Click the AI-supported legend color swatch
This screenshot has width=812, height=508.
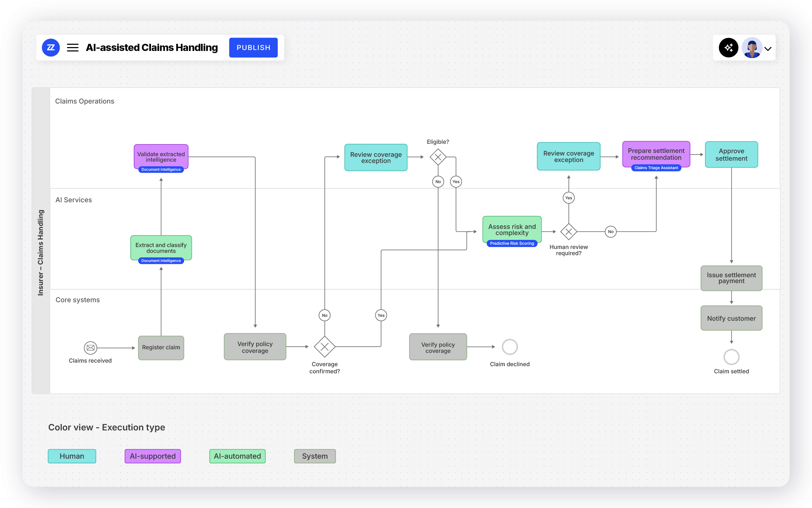(153, 456)
